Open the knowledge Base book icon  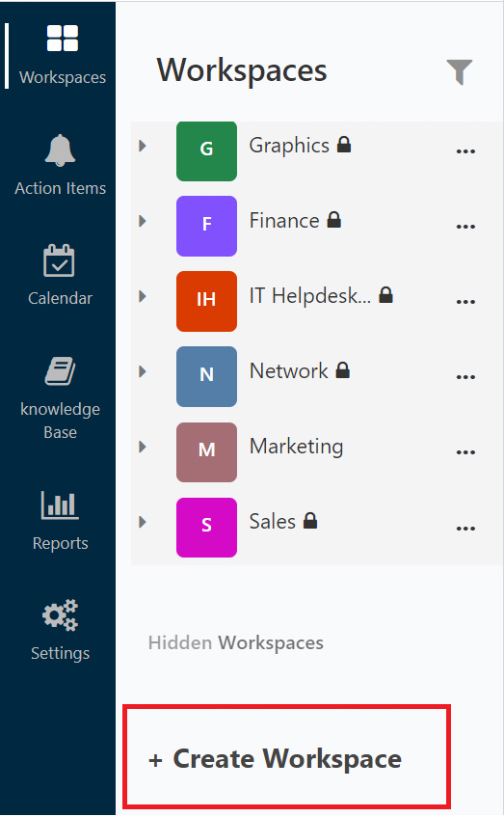click(60, 371)
